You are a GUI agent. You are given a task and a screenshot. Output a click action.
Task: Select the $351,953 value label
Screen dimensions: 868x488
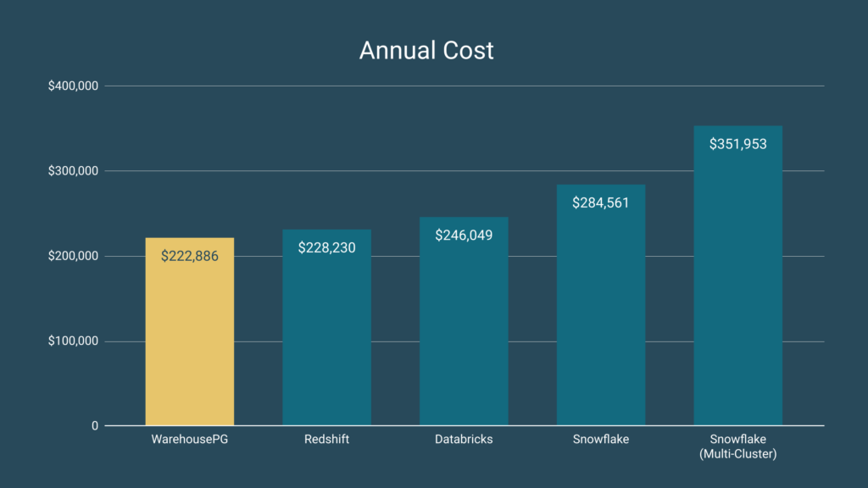737,144
